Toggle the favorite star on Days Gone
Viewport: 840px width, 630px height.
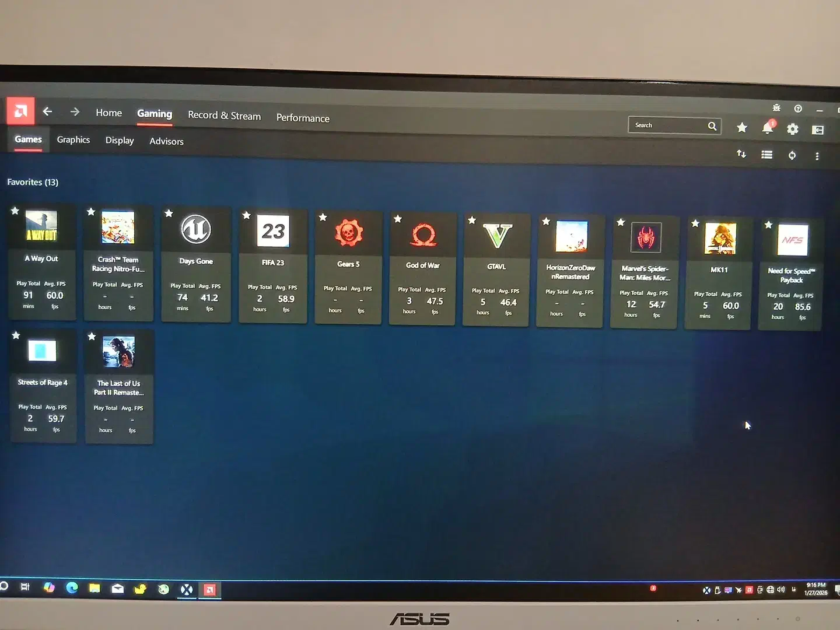click(169, 213)
